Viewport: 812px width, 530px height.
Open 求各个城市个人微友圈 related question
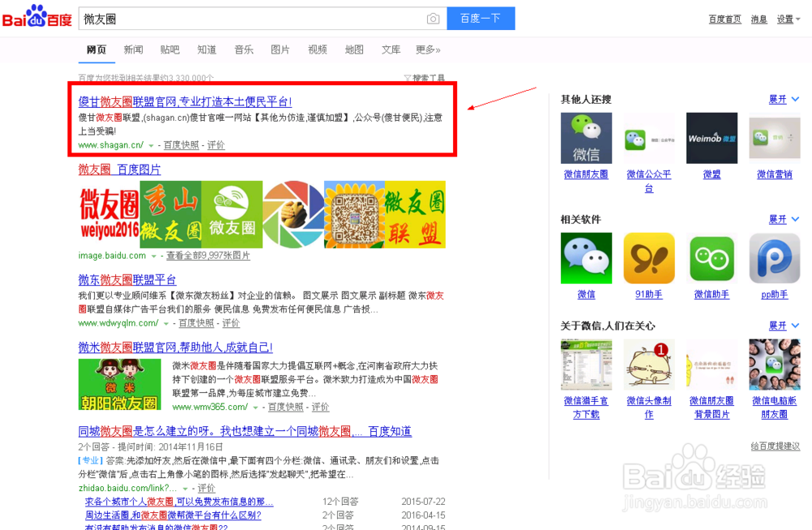coord(179,502)
